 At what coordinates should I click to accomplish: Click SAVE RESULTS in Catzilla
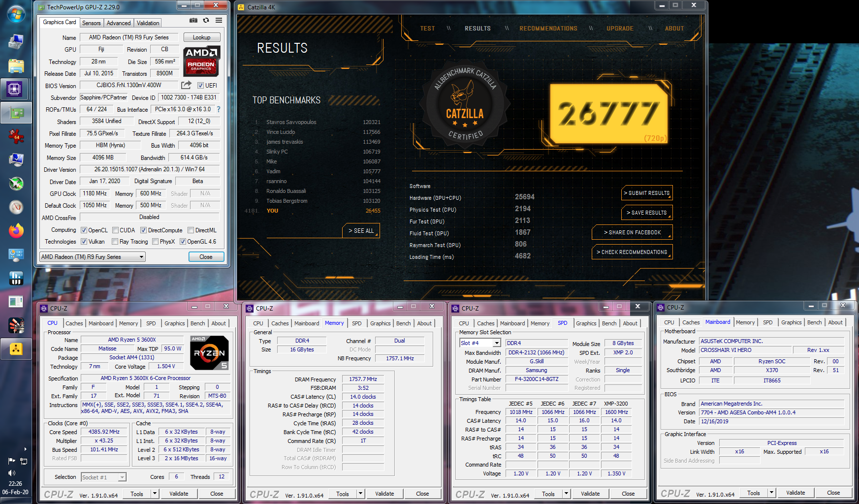[647, 213]
